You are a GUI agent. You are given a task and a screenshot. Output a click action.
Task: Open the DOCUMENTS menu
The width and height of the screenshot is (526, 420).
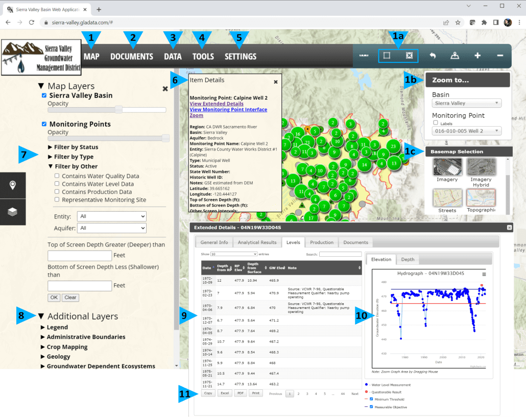coord(132,57)
